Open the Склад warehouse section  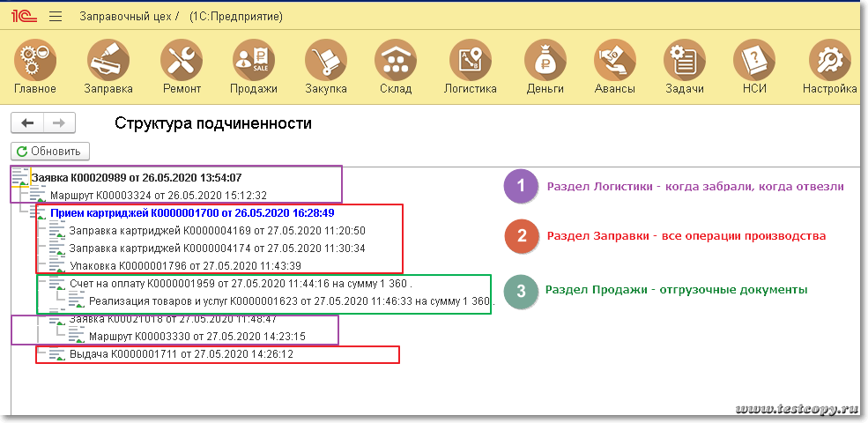coord(396,61)
